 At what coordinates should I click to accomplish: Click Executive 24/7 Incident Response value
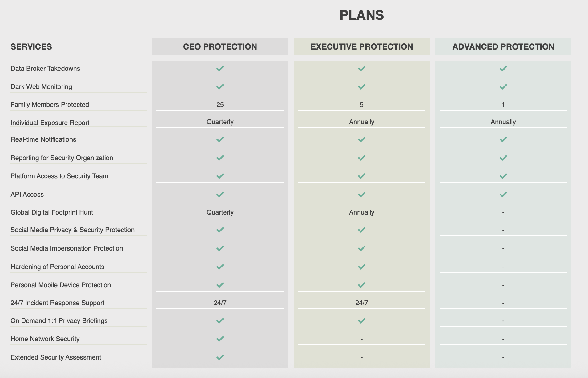click(x=361, y=303)
